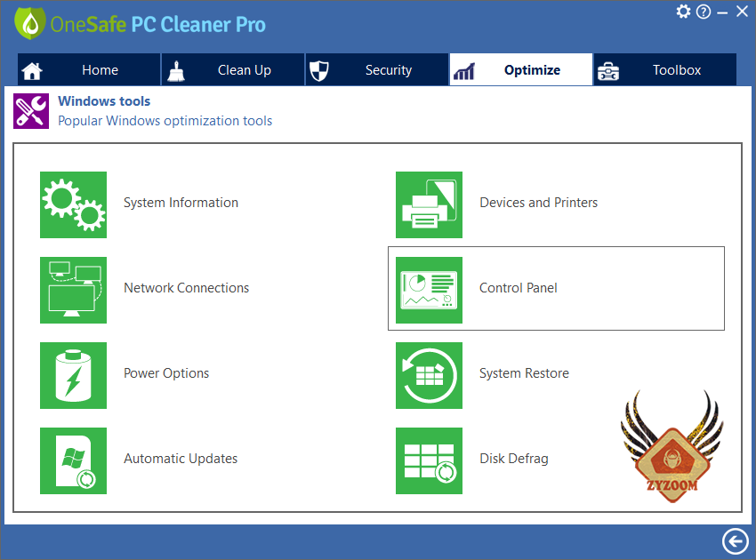This screenshot has width=756, height=560.
Task: Click the 'OneSafe PC Cleaner Pro' title
Action: coord(157,25)
